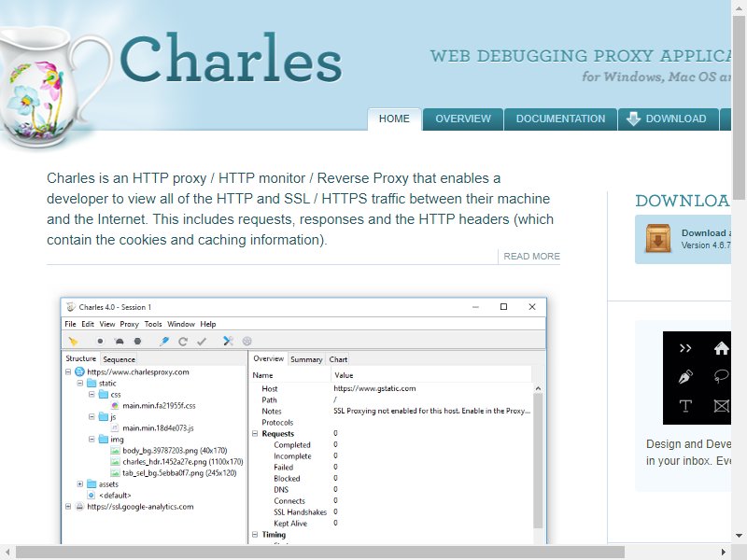Click the image icon beside charles_hdr.1452a27e.png
747x560 pixels.
[x=115, y=462]
